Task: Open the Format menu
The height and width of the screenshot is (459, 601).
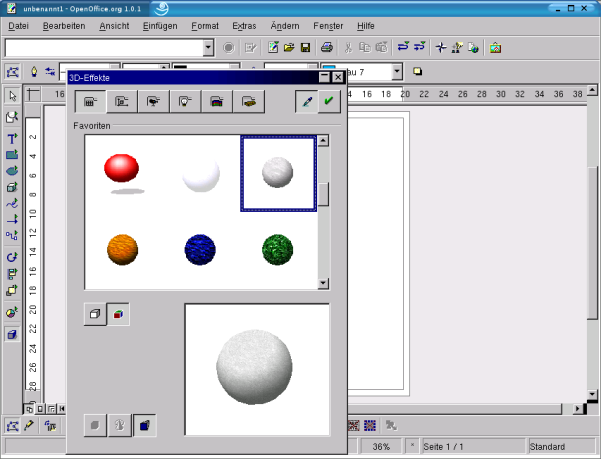Action: (205, 24)
